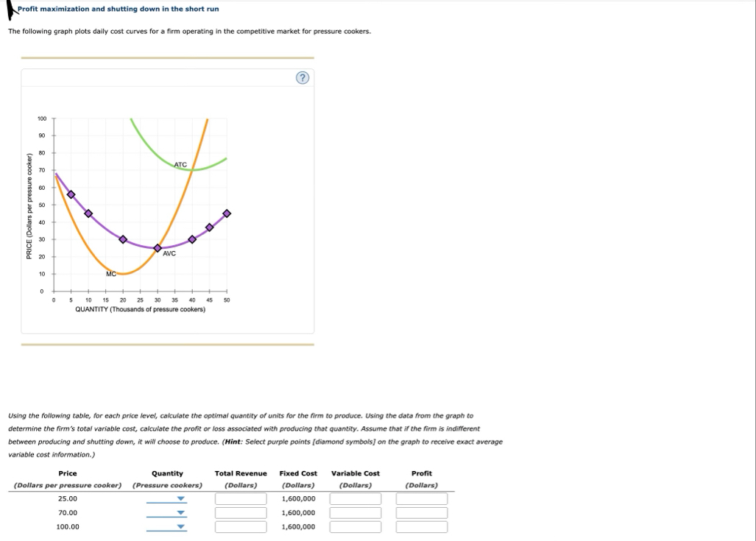Click the ATC curve label on the graph
This screenshot has height=541, width=756.
[181, 164]
